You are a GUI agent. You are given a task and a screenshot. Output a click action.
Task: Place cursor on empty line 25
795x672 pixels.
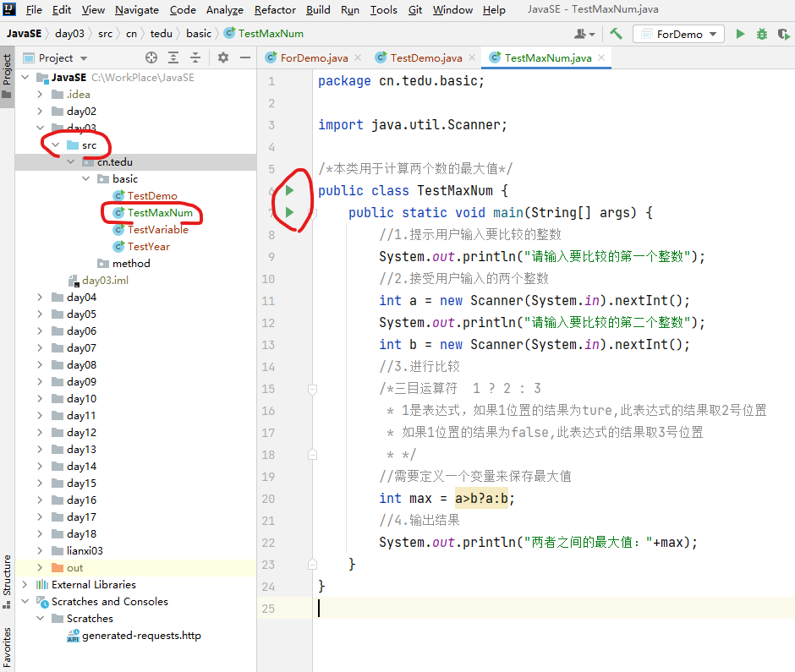click(552, 608)
